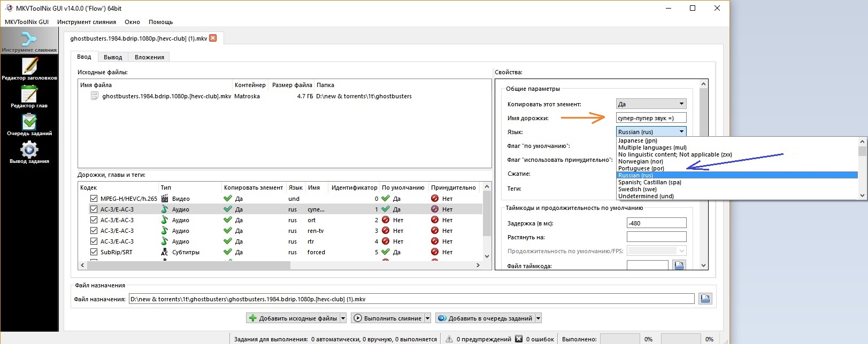Viewport: 868px width, 344px height.
Task: Toggle checkbox of AC-3 track named ren-tv
Action: [x=94, y=231]
